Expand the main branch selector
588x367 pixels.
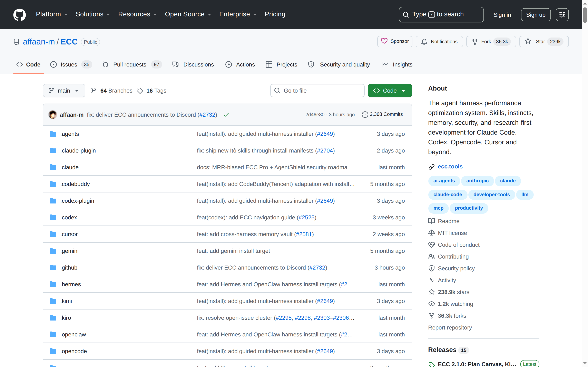pyautogui.click(x=64, y=91)
